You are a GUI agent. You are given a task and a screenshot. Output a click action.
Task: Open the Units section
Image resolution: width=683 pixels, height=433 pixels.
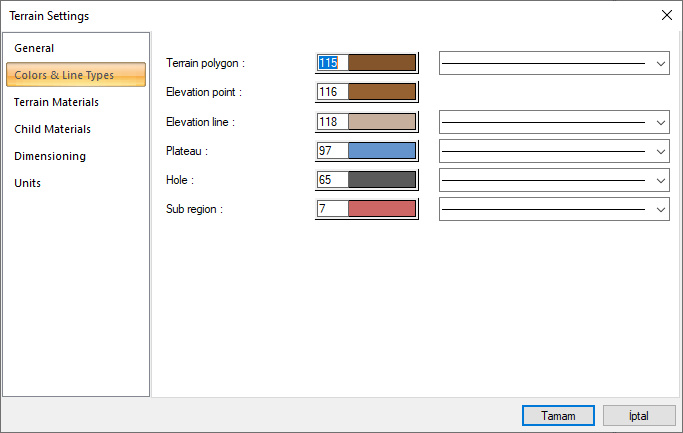(28, 183)
